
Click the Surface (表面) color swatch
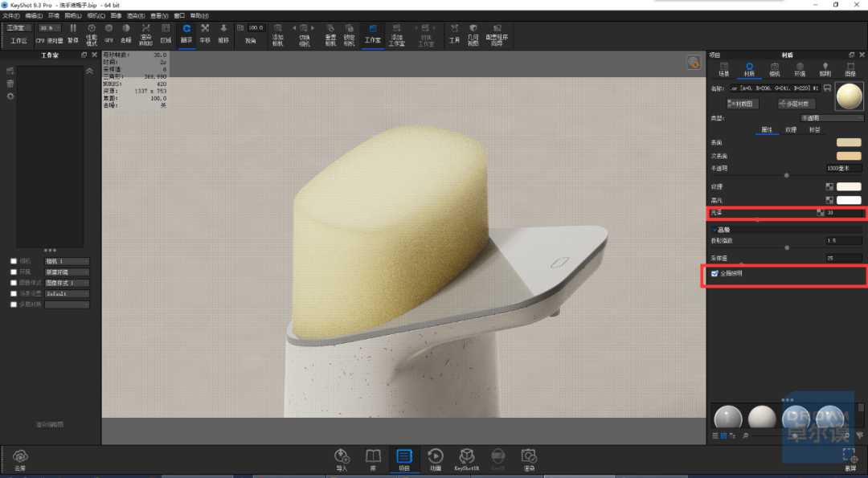pos(849,143)
